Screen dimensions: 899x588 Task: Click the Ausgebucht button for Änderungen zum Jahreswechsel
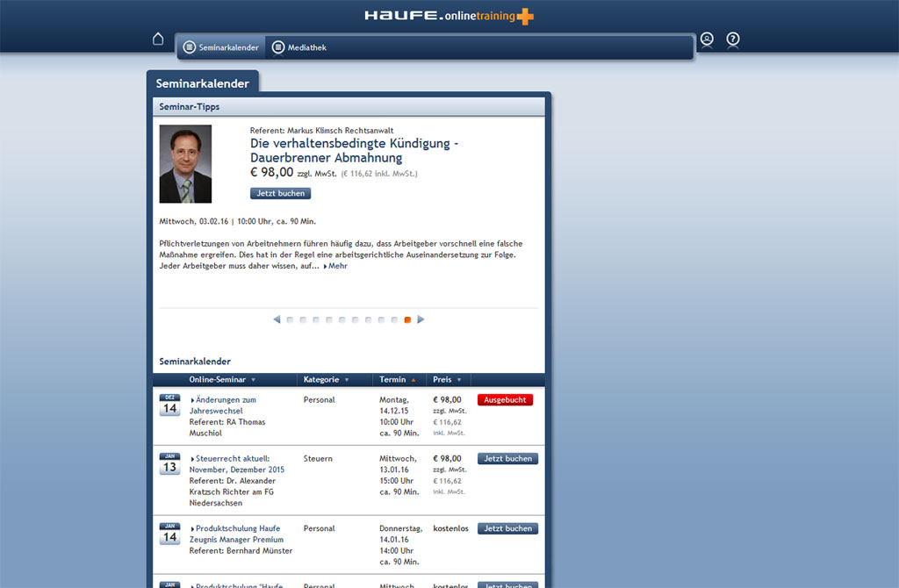click(x=505, y=399)
